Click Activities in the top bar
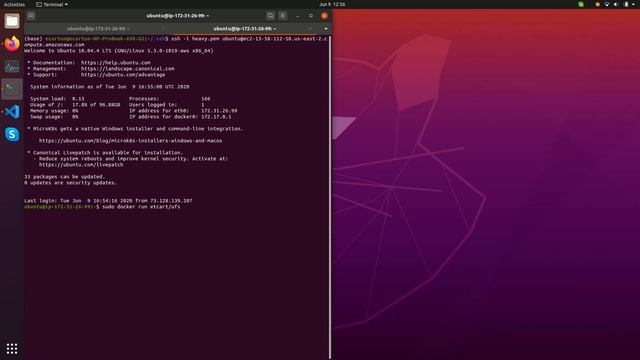The image size is (640, 360). point(14,4)
